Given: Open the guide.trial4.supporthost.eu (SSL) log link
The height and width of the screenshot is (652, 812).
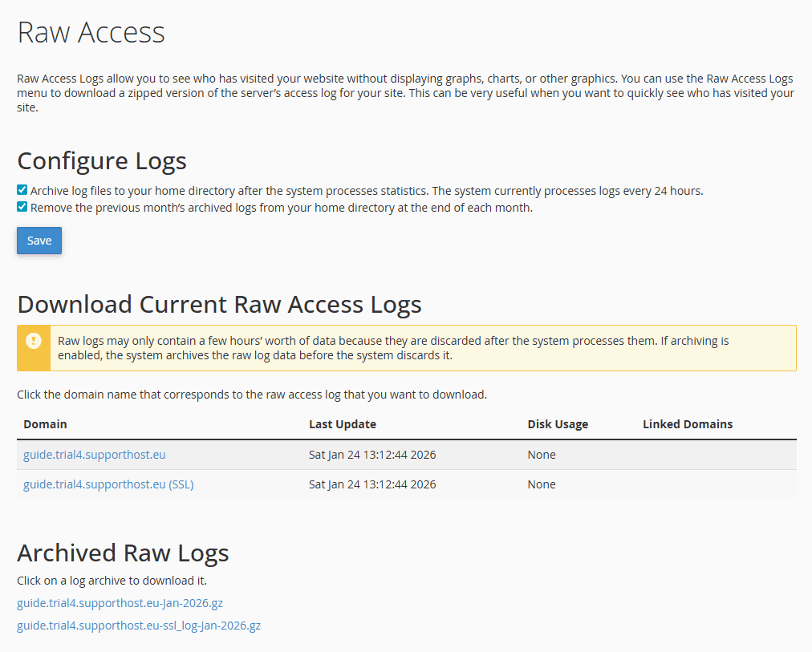Looking at the screenshot, I should 108,484.
